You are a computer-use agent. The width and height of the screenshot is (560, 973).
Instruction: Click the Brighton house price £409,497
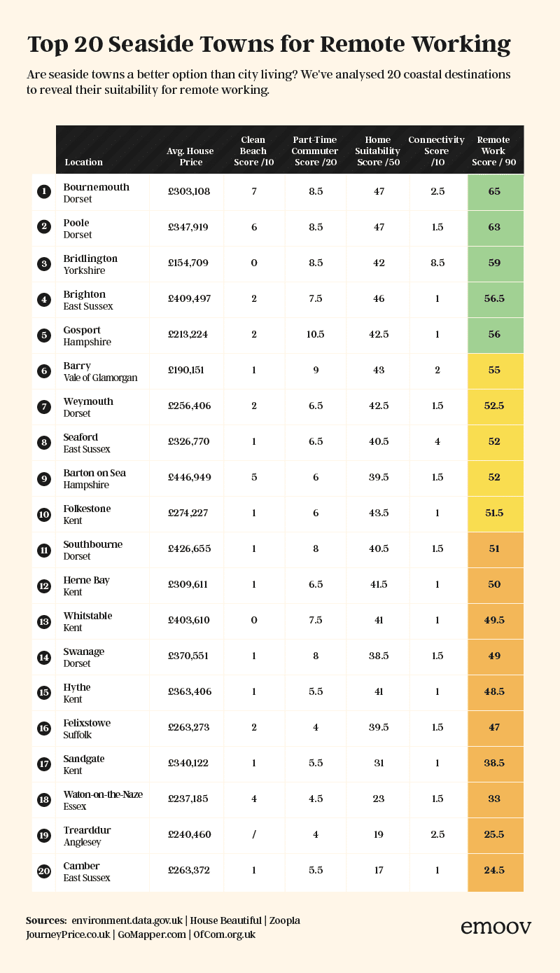[189, 298]
